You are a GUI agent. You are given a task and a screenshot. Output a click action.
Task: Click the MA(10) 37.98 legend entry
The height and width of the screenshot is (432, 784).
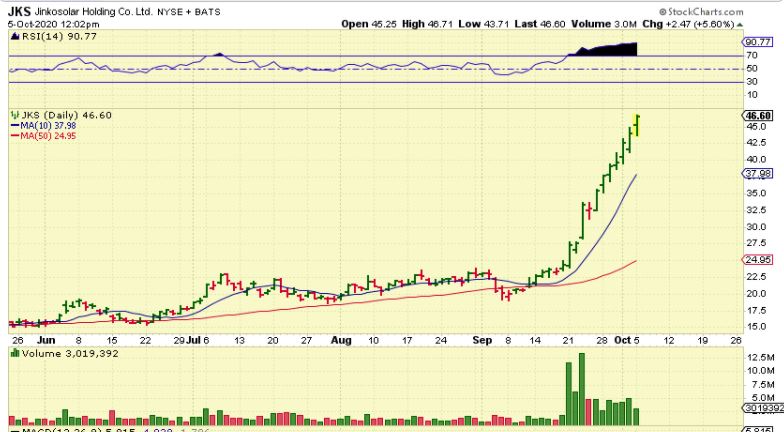(x=44, y=126)
